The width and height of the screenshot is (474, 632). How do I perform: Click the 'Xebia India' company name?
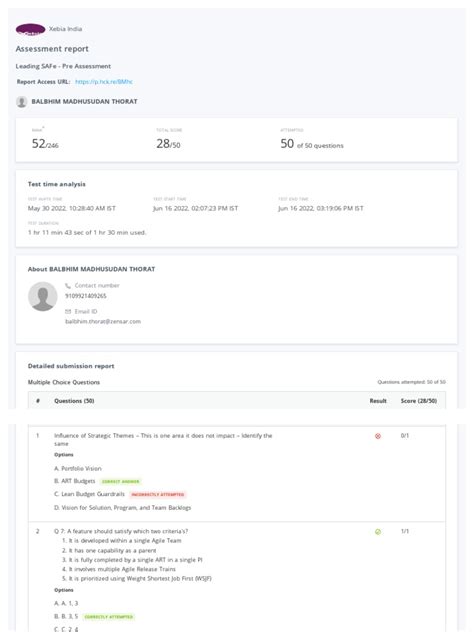click(x=65, y=29)
